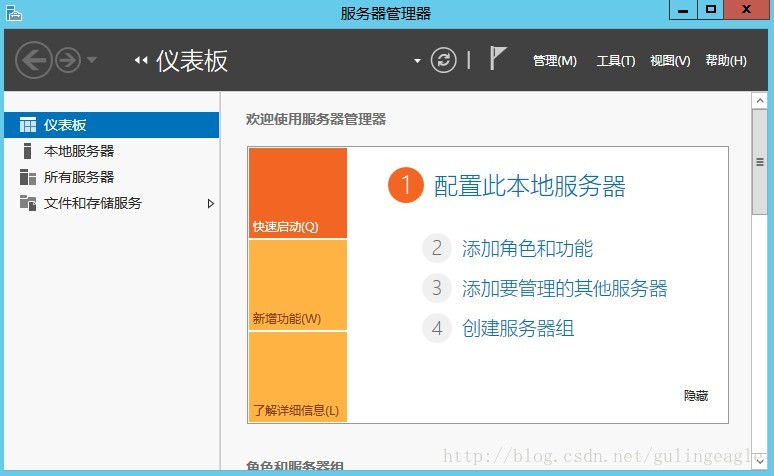Click the step 3 number circle

[437, 288]
